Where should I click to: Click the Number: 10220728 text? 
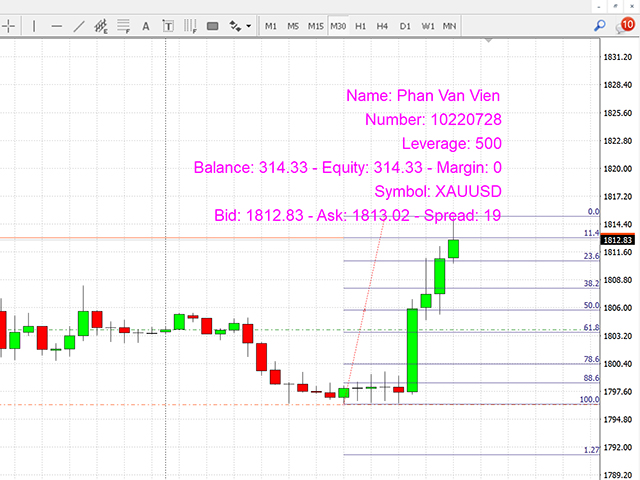pos(433,120)
